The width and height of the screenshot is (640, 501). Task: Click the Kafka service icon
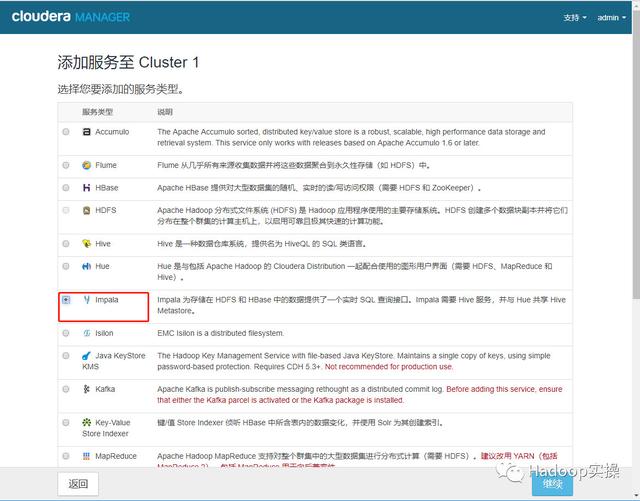tap(87, 389)
